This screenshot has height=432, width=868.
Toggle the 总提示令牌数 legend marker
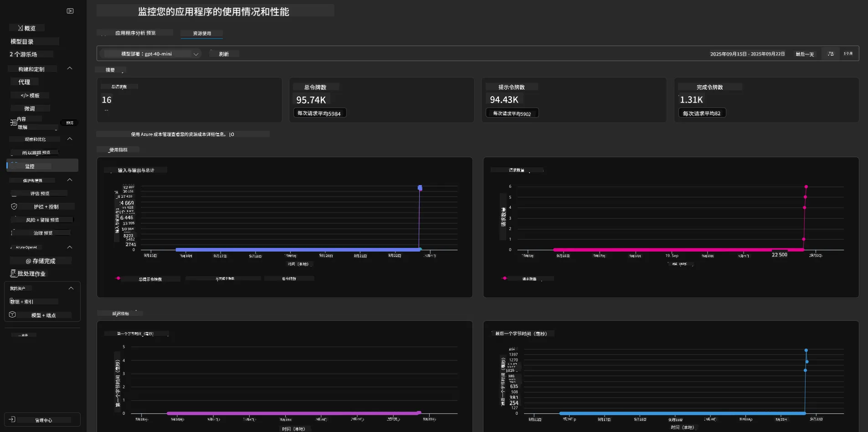[118, 278]
